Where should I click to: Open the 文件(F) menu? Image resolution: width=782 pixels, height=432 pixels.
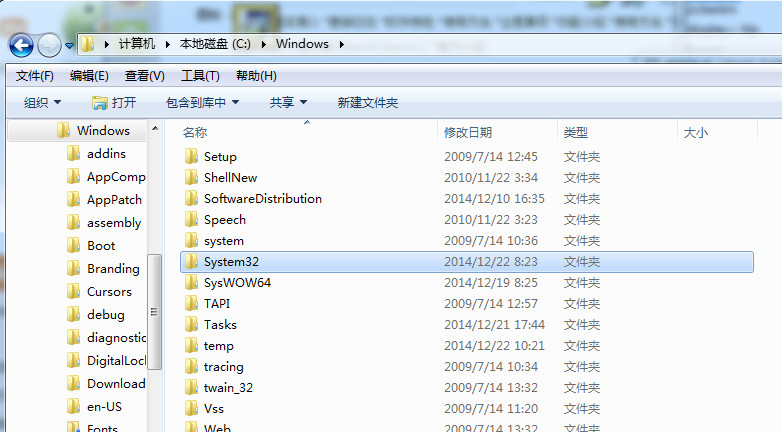click(x=35, y=76)
